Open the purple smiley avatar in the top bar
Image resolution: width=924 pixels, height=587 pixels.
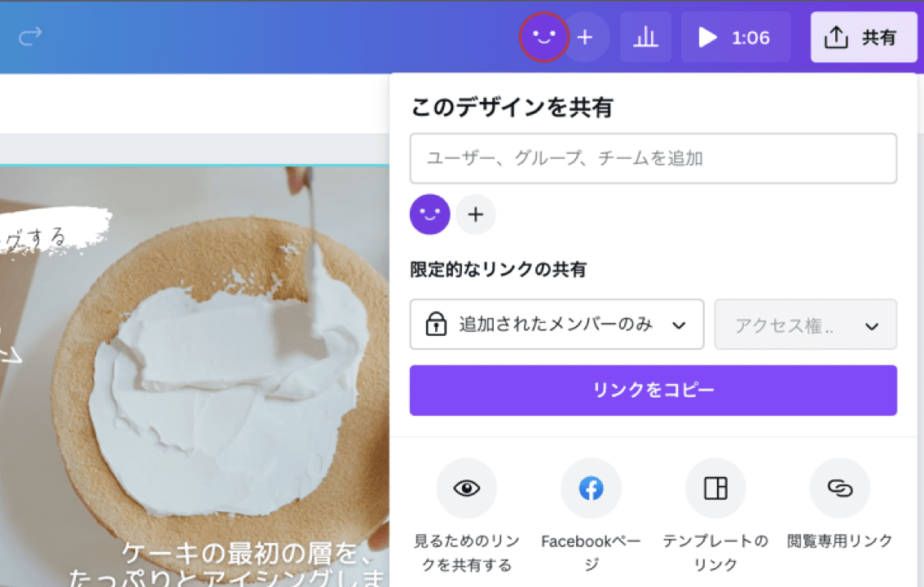pos(543,37)
